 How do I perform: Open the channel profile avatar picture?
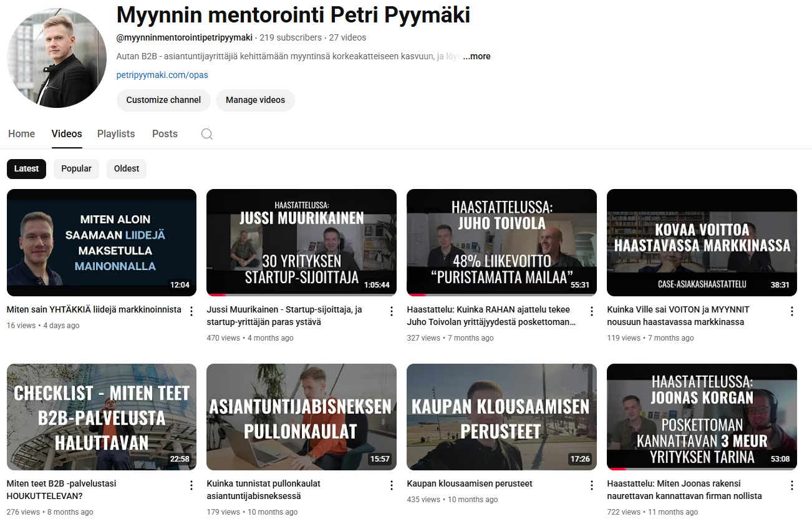[x=57, y=59]
